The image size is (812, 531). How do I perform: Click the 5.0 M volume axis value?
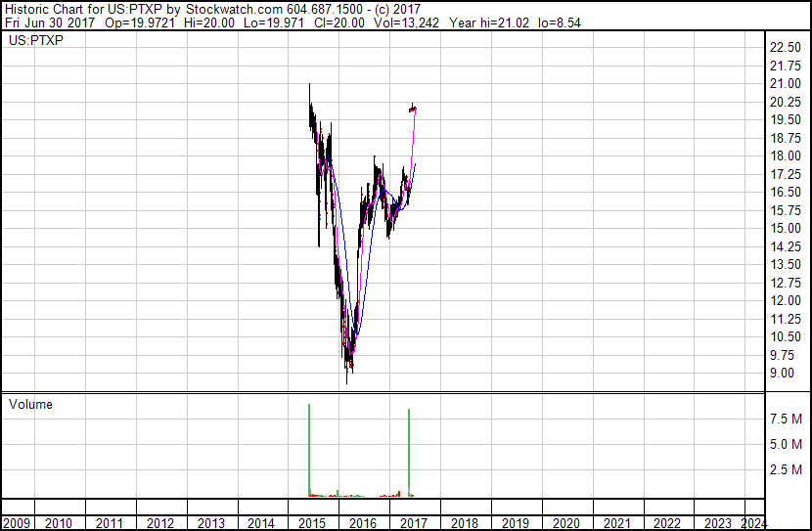(x=786, y=444)
